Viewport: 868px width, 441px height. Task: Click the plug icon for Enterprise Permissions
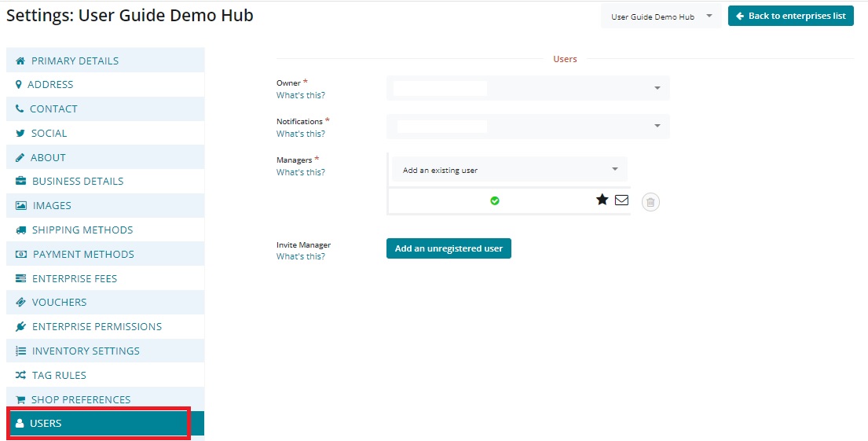pos(21,327)
